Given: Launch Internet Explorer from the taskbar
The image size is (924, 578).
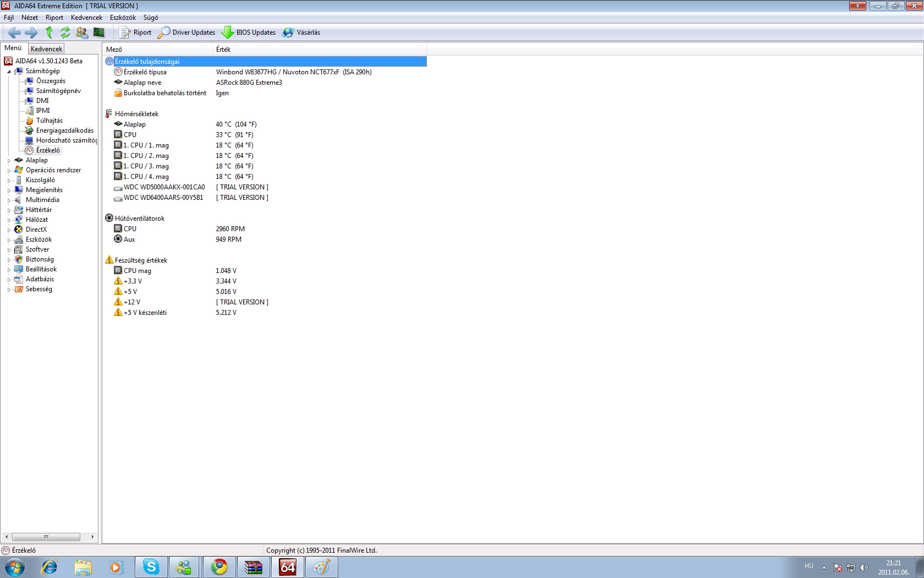Looking at the screenshot, I should (x=50, y=567).
